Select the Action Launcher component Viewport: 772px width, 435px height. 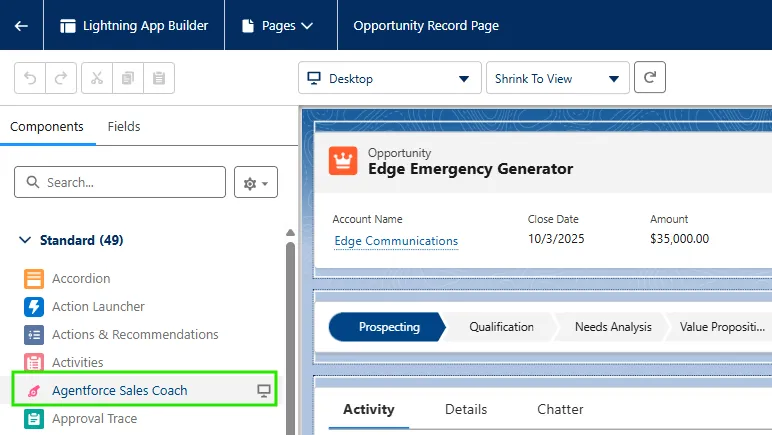click(x=98, y=307)
